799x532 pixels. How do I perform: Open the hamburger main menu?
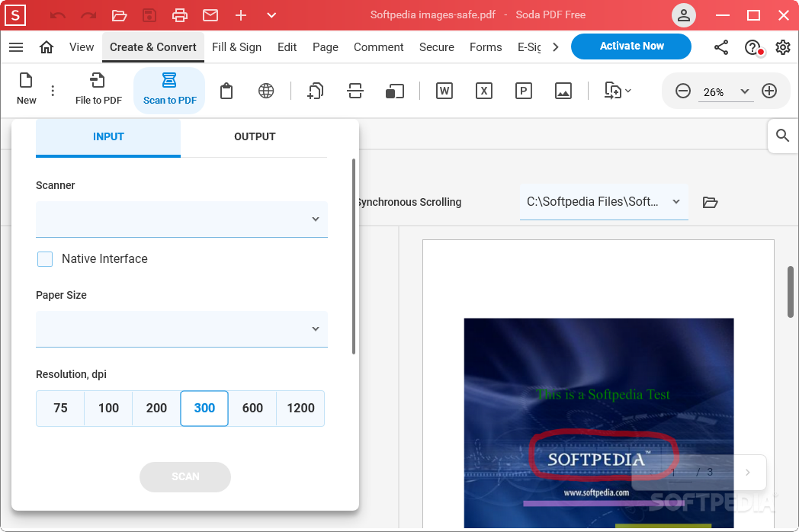coord(16,47)
